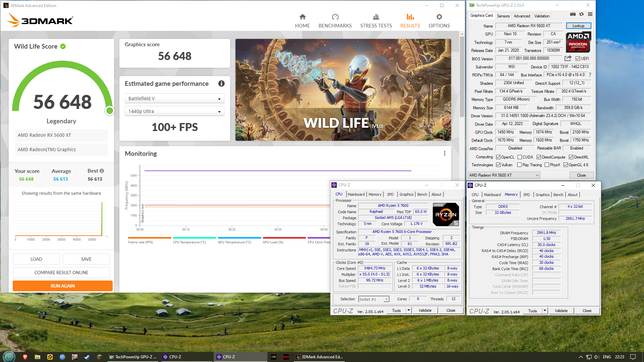The width and height of the screenshot is (644, 362).
Task: Open the Windows Start button
Action: click(x=9, y=357)
